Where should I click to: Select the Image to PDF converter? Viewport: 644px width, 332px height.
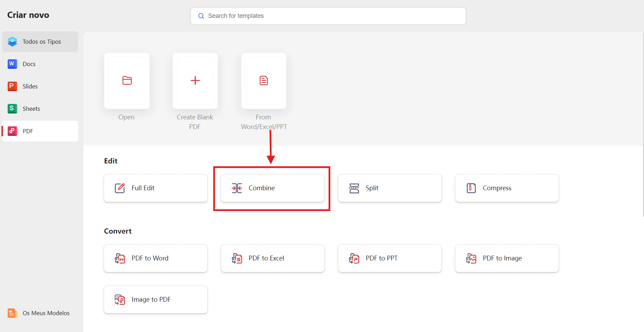click(x=155, y=299)
